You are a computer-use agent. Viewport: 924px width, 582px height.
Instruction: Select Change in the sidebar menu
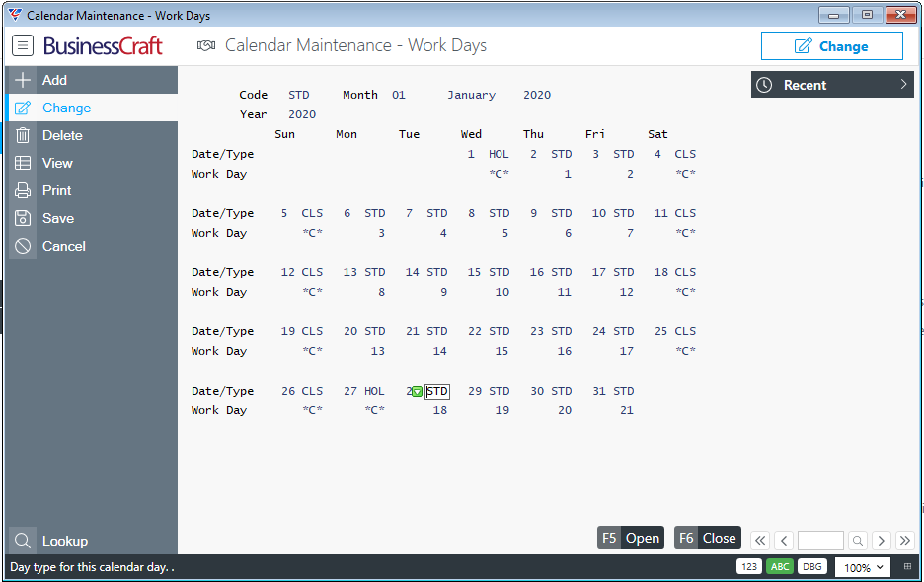click(x=92, y=108)
